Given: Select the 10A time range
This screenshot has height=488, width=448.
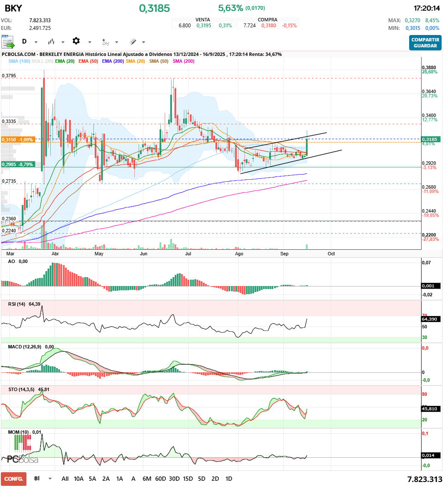Looking at the screenshot, I should coord(79,479).
